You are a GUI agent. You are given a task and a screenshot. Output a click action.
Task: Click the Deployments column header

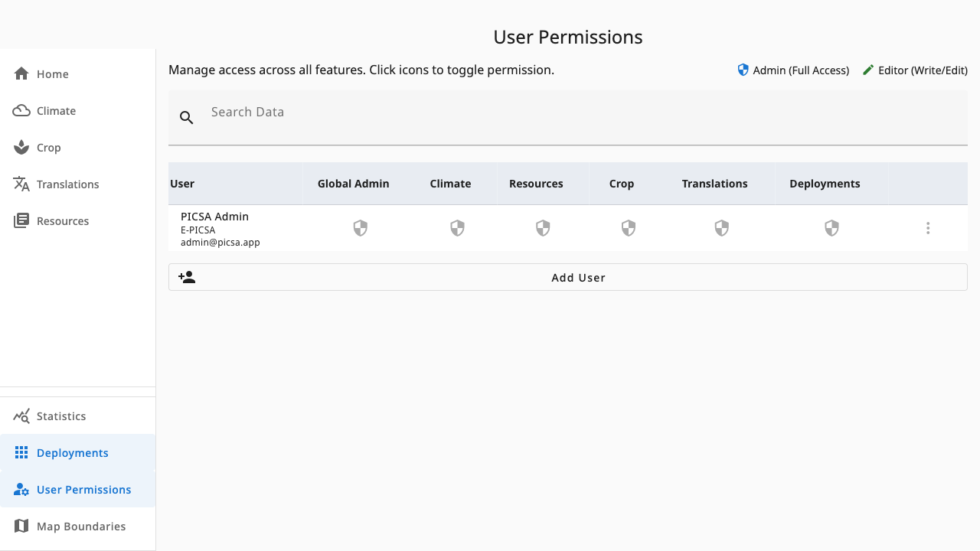[x=825, y=184]
